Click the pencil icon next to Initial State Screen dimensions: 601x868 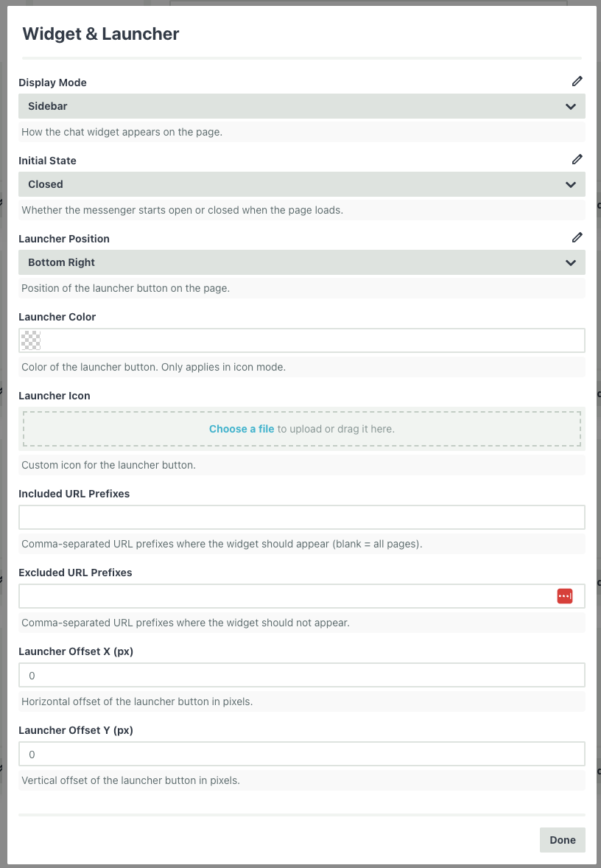[577, 159]
